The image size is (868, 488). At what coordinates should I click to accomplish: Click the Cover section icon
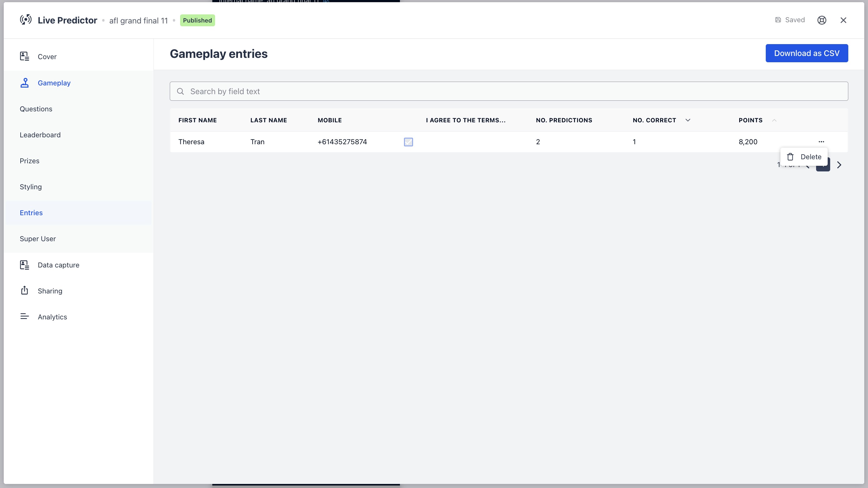[x=24, y=56]
